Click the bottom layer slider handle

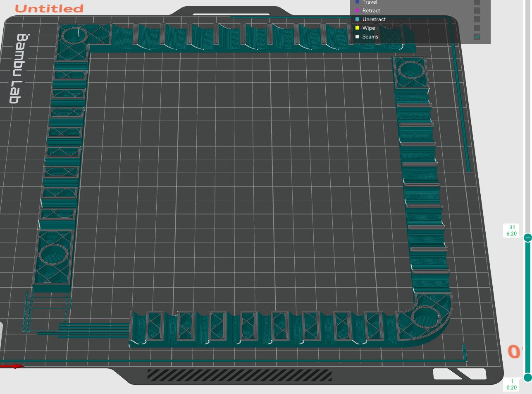click(527, 377)
